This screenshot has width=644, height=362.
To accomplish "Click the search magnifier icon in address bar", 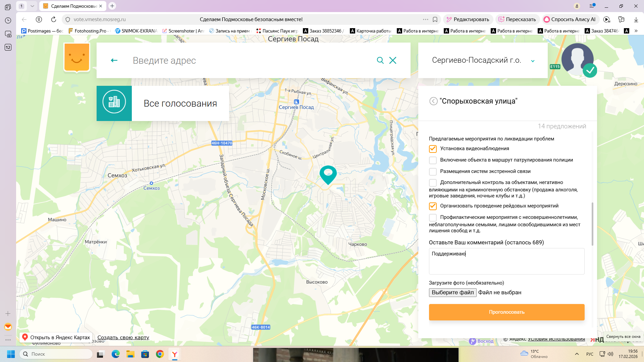I will tap(380, 60).
